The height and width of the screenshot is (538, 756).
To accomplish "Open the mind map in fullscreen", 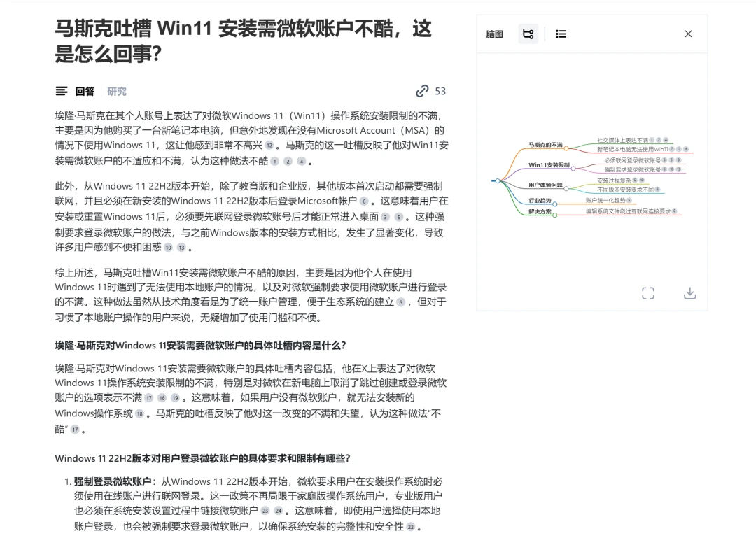I will coord(648,293).
